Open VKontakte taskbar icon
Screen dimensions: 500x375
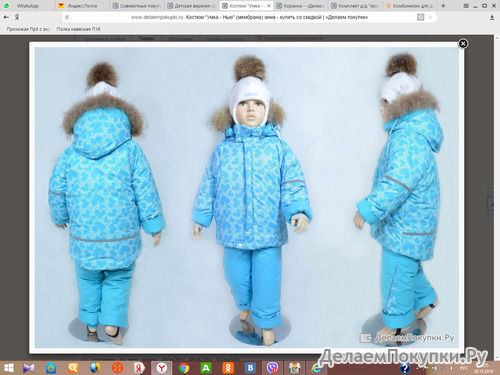pos(250,368)
